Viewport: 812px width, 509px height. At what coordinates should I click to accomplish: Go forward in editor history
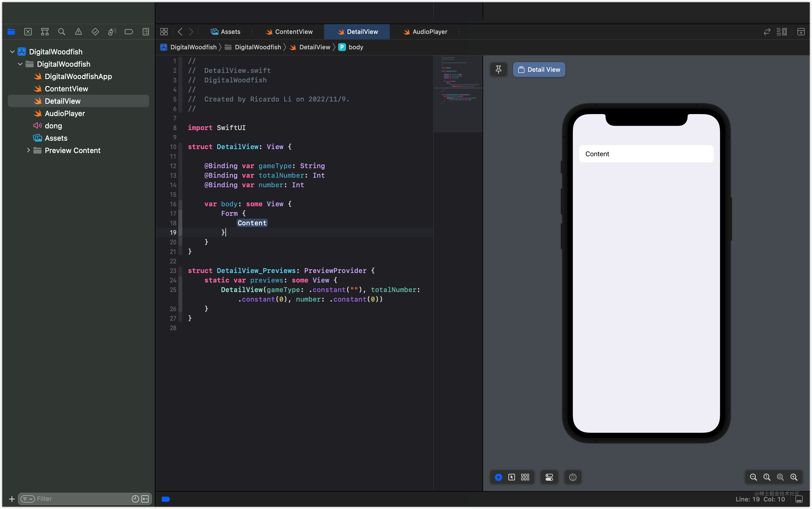[191, 32]
